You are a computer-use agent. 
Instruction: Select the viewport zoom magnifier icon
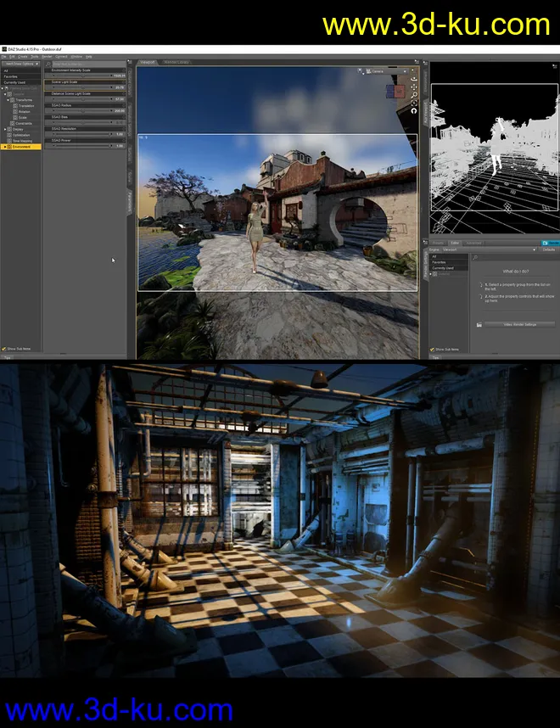414,95
